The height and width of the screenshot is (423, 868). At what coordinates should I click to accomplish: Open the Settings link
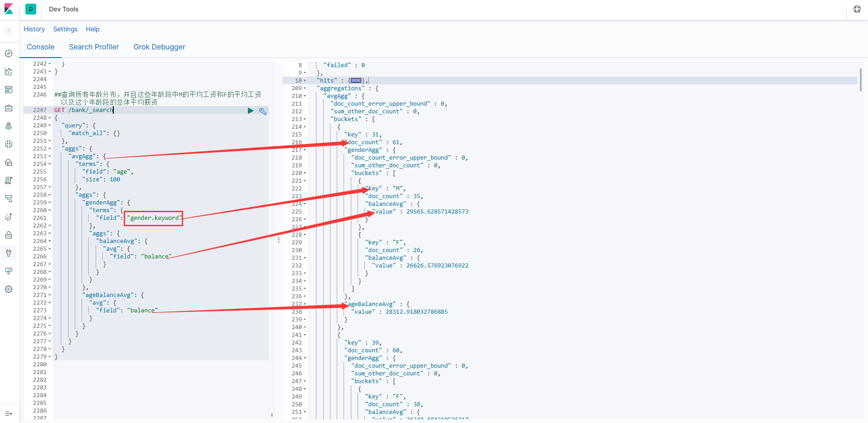65,29
